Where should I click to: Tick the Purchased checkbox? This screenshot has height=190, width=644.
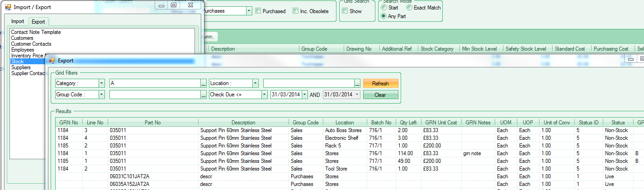[x=258, y=11]
